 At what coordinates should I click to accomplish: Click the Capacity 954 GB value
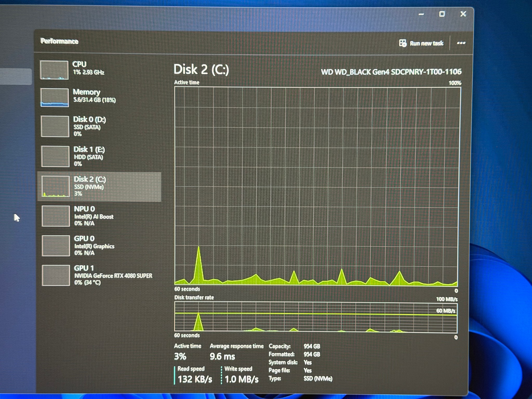(312, 346)
